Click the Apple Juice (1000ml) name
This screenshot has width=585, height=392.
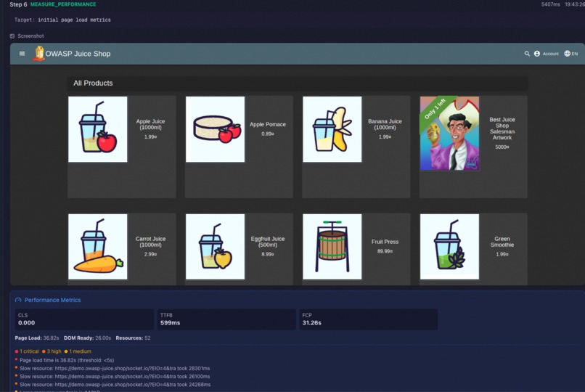pos(150,124)
